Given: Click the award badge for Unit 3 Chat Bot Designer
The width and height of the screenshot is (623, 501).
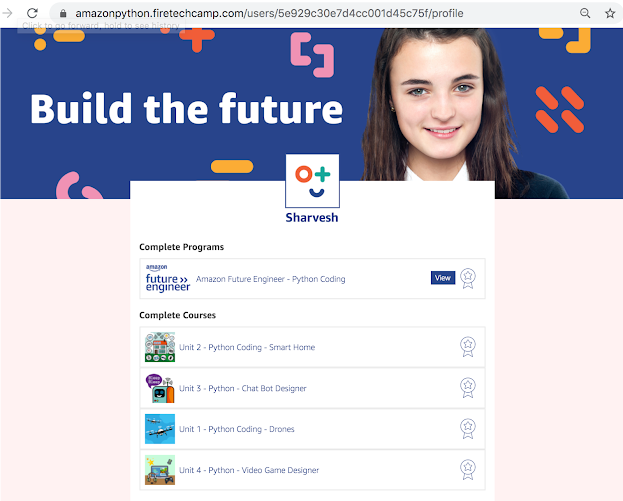Looking at the screenshot, I should point(468,388).
